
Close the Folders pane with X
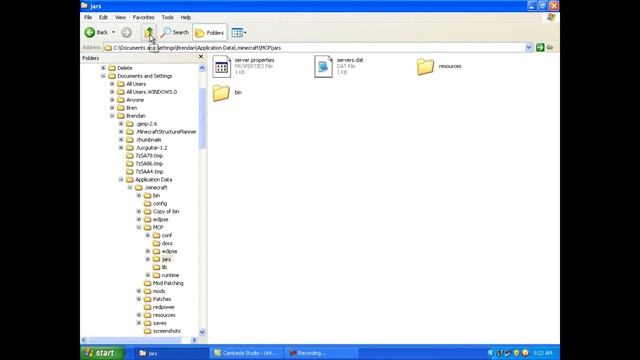[x=201, y=57]
